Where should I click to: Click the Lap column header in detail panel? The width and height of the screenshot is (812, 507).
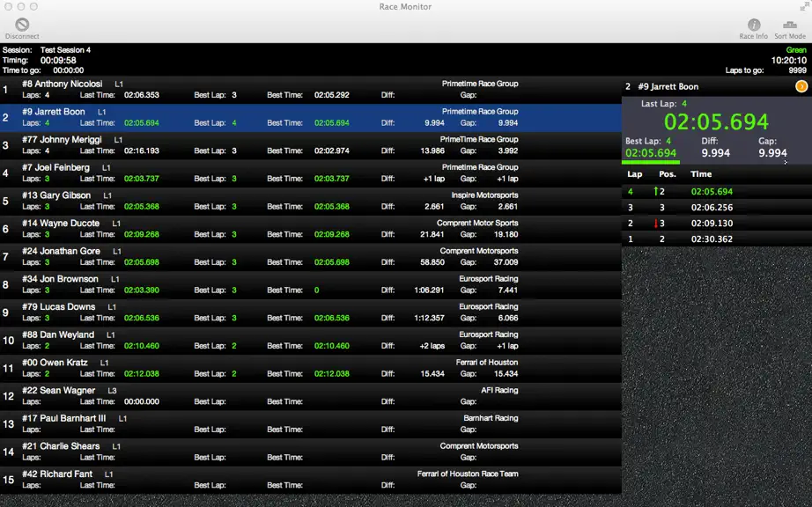[x=634, y=174]
